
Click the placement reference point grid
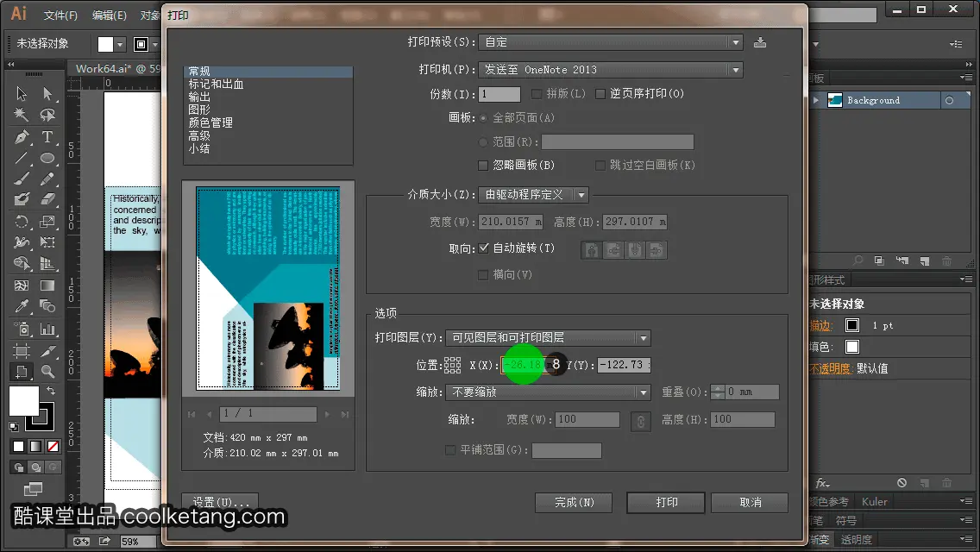452,365
